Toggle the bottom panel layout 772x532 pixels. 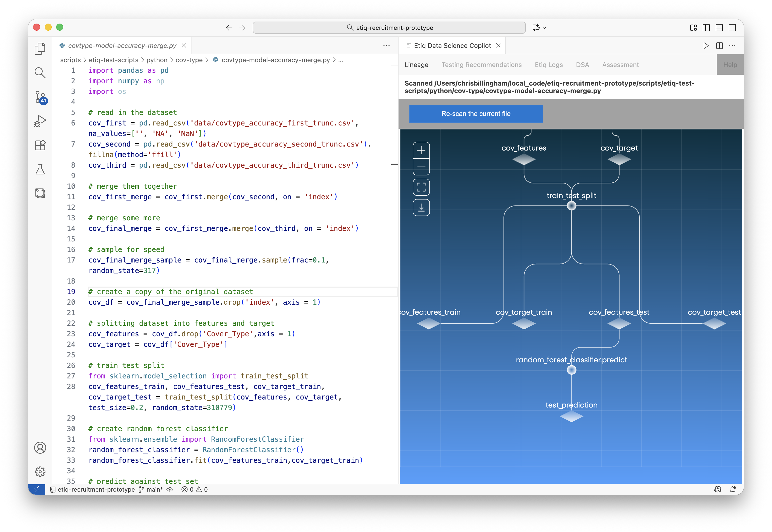click(719, 28)
